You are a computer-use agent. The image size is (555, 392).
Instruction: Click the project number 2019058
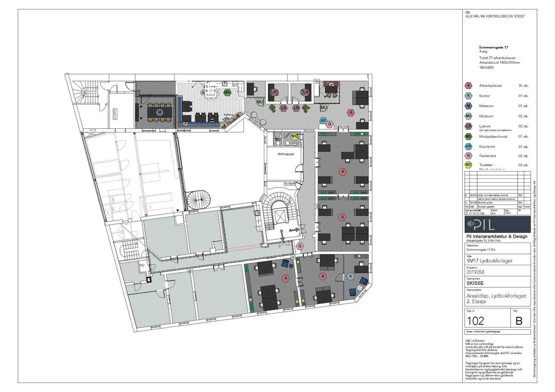pyautogui.click(x=475, y=272)
